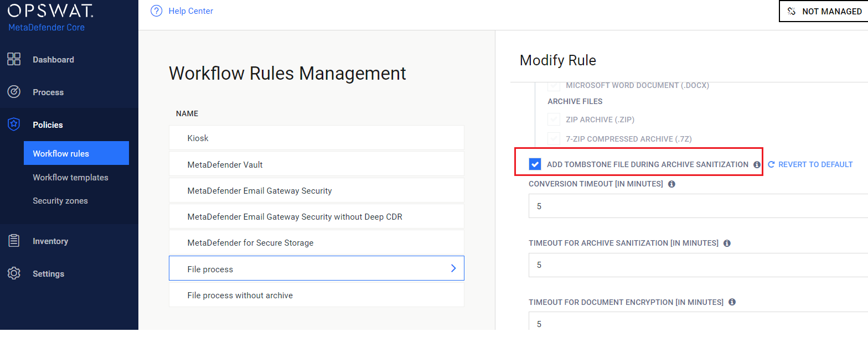Open Security zones submenu item
The image size is (868, 337).
60,201
